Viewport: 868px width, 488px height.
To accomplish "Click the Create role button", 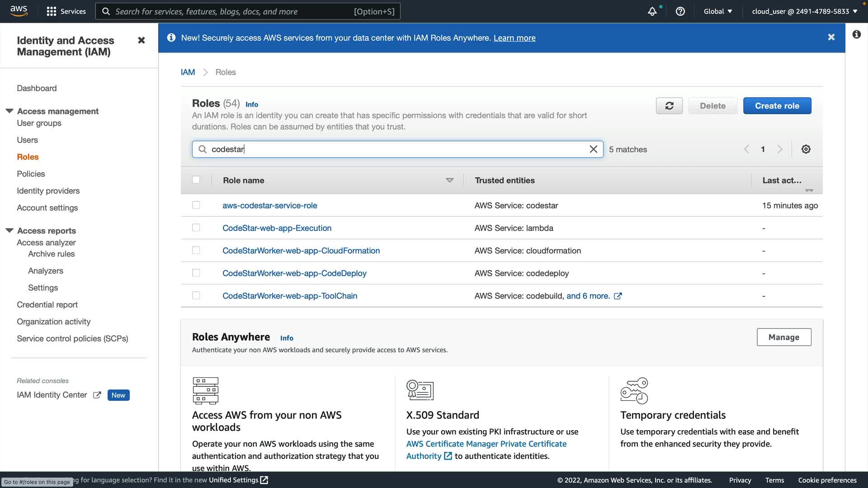I will [x=777, y=106].
